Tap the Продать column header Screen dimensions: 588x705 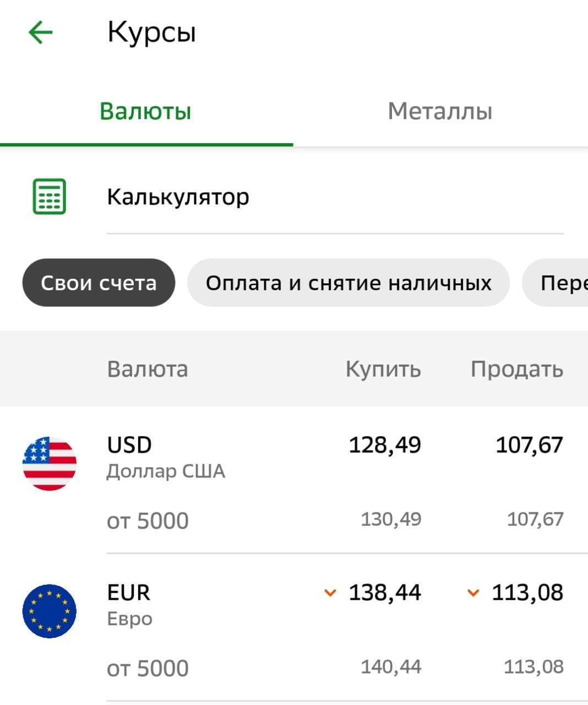point(516,369)
